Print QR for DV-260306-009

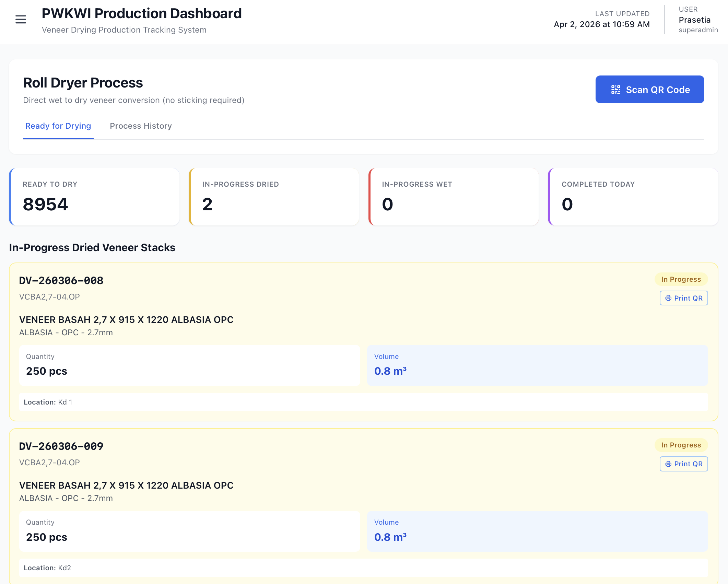[683, 464]
